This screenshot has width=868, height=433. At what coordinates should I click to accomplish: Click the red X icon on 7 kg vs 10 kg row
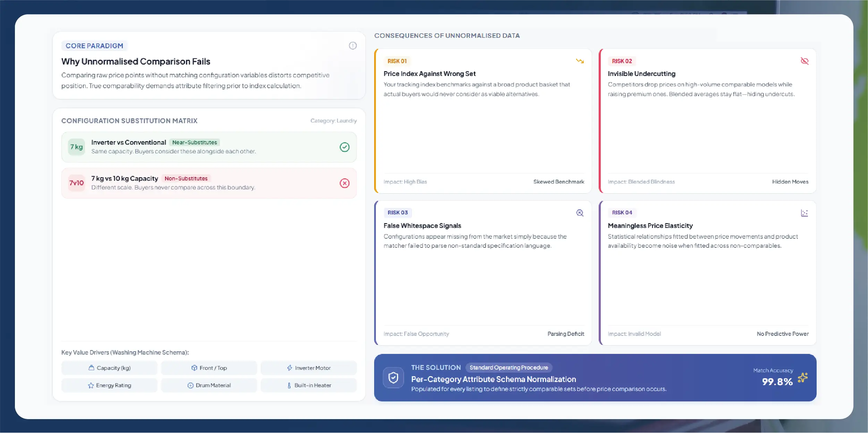coord(344,183)
